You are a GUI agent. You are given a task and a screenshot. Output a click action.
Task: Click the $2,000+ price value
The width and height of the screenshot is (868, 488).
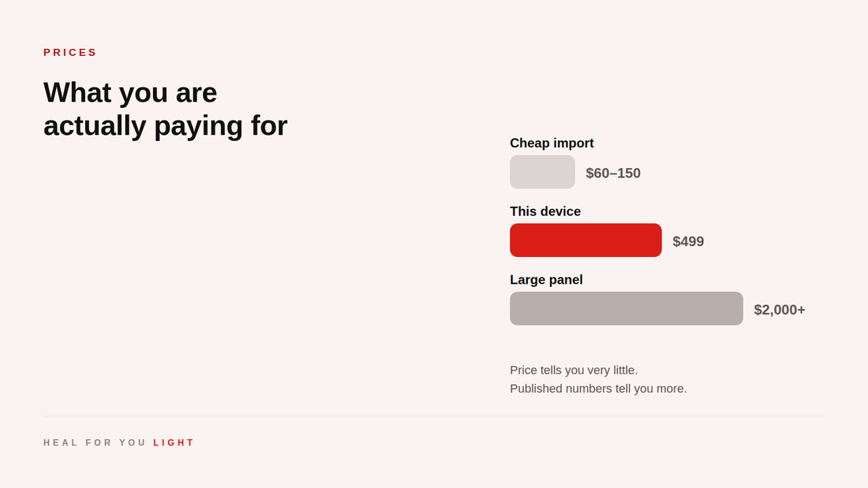780,310
